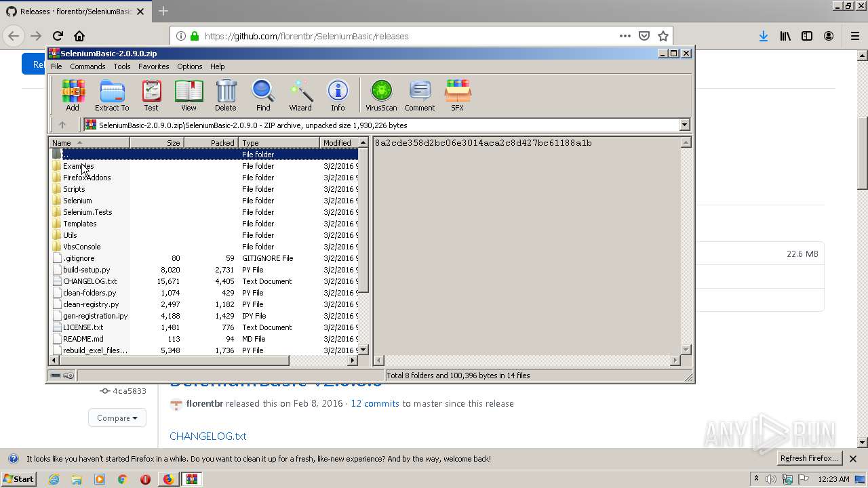Screen dimensions: 868x488
Task: Reload the Firefox page
Action: [58, 36]
